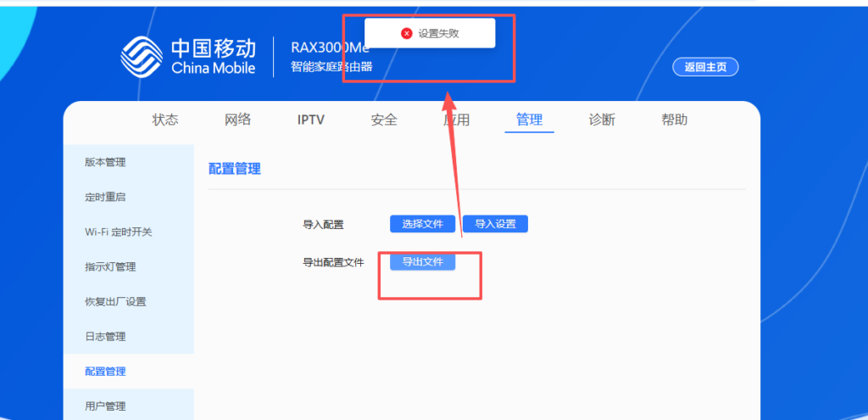868x420 pixels.
Task: Open the 安全 tab
Action: click(384, 120)
